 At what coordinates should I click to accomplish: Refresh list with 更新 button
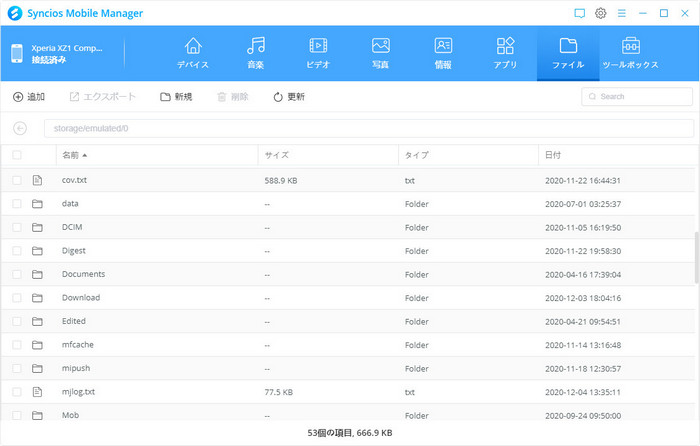(289, 97)
